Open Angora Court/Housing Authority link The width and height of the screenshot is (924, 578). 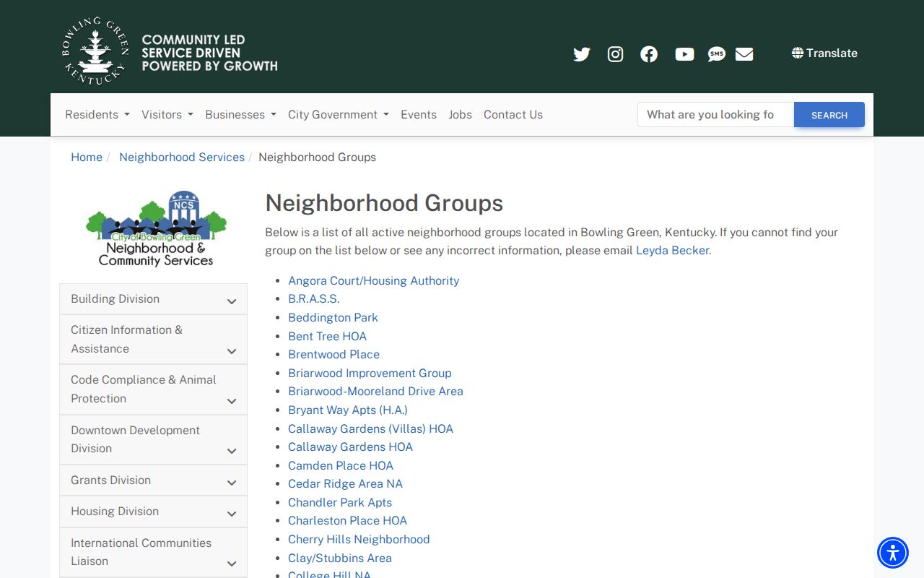[x=374, y=280]
